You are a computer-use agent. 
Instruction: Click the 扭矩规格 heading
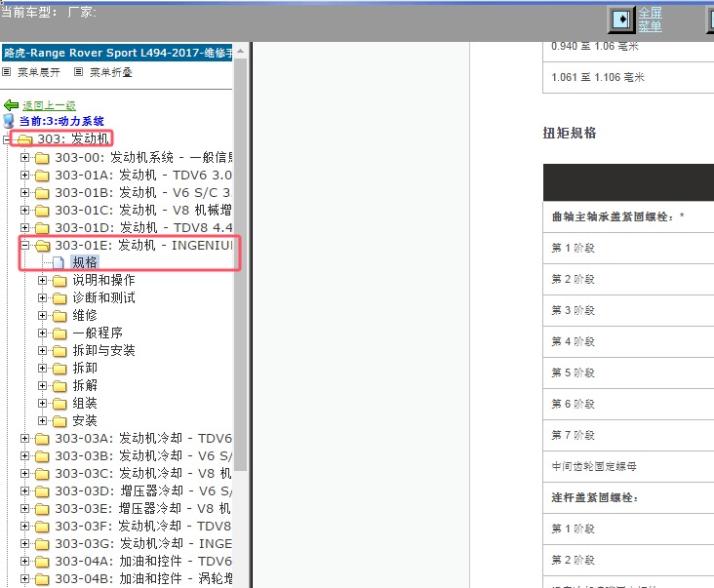(570, 133)
